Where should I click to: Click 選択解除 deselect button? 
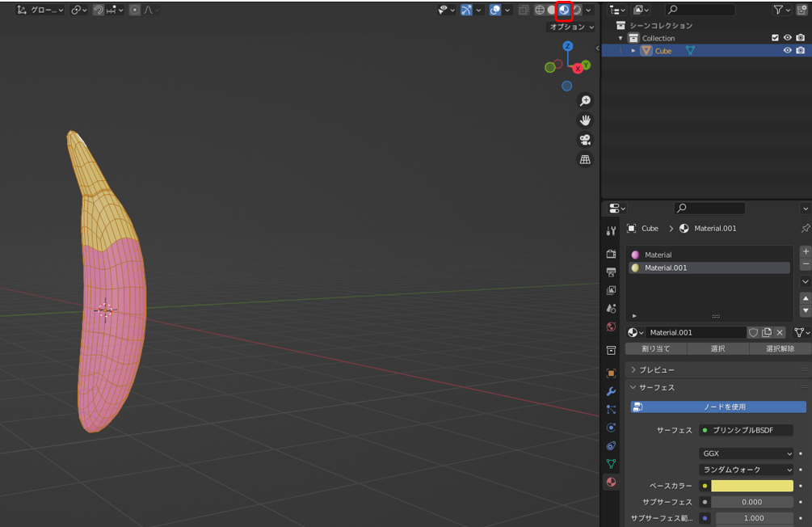coord(780,348)
